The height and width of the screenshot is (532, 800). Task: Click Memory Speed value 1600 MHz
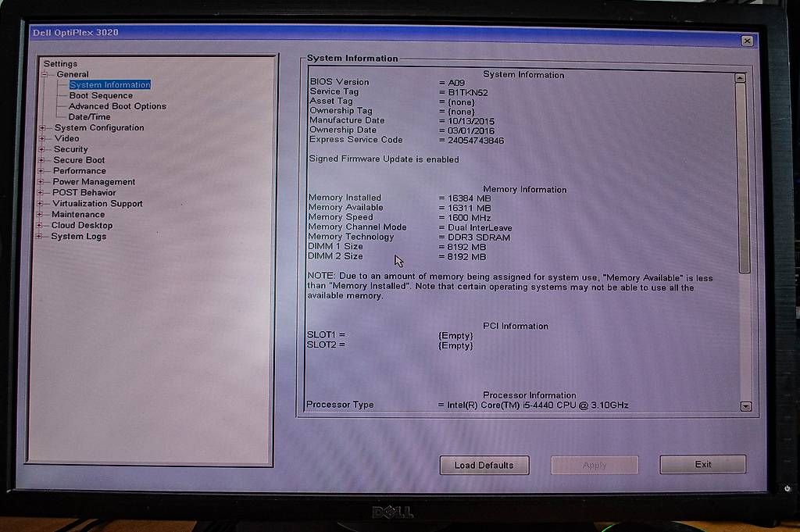coord(469,218)
